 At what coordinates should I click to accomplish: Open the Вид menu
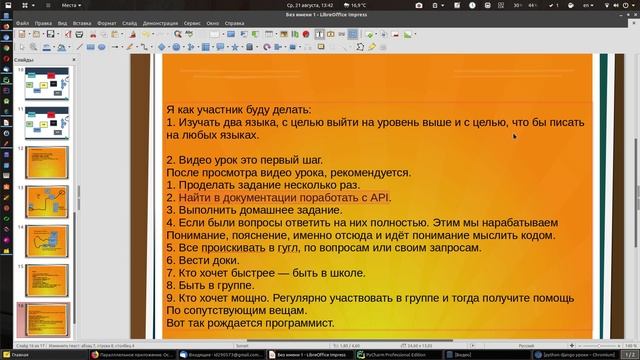(62, 23)
